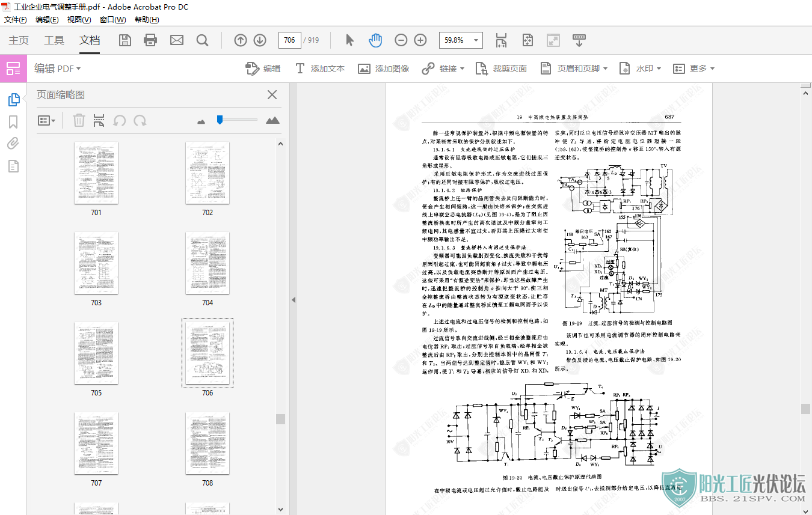Viewport: 812px width, 515px height.
Task: Select page 701 thumbnail
Action: 96,172
